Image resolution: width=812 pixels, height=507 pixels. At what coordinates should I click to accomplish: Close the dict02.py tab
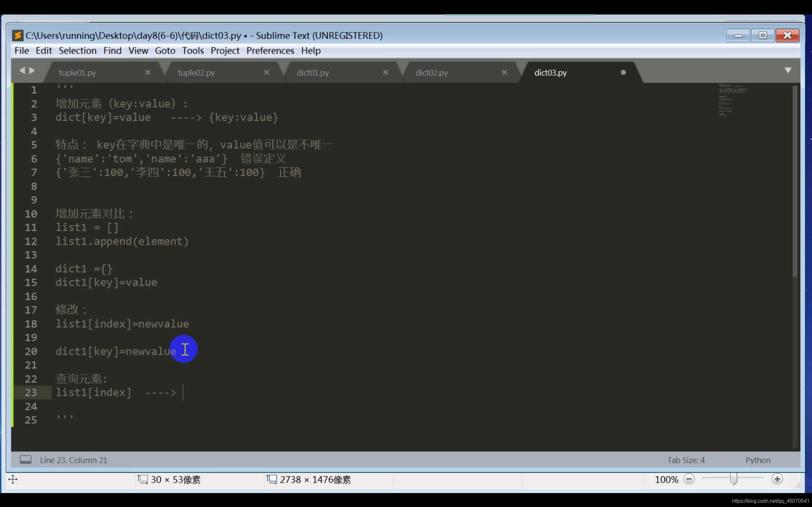[504, 73]
